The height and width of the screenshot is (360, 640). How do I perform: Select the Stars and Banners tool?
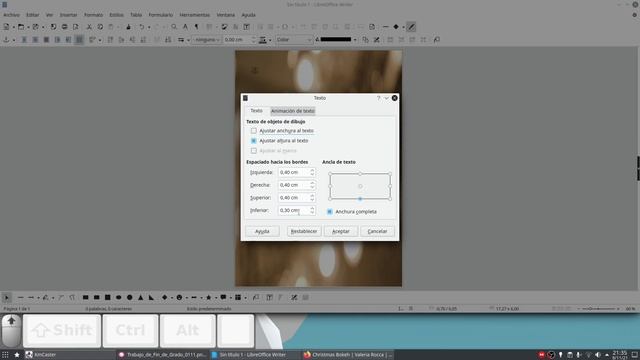pyautogui.click(x=209, y=298)
